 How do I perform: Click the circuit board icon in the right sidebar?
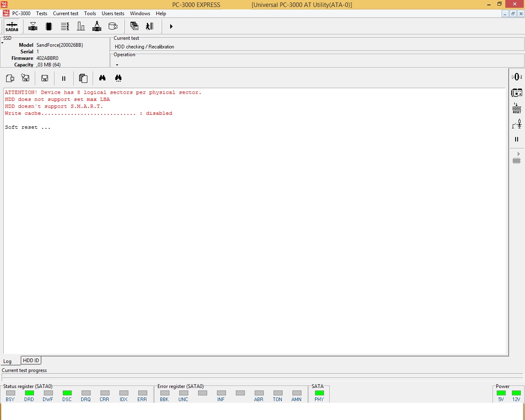tap(517, 93)
